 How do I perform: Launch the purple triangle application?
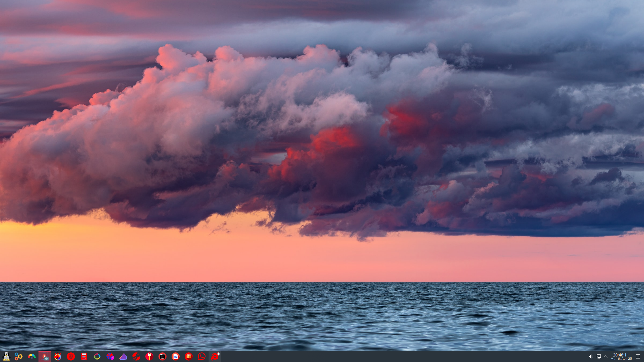[x=123, y=356]
